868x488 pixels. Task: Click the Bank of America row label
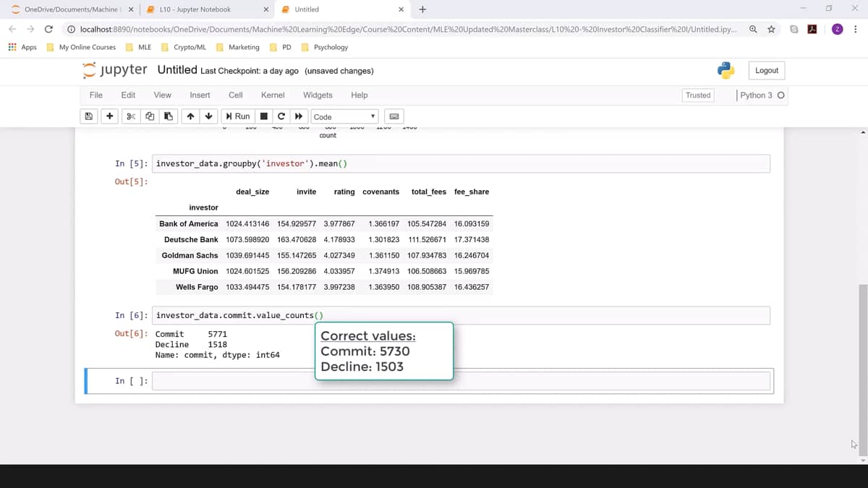click(x=188, y=223)
